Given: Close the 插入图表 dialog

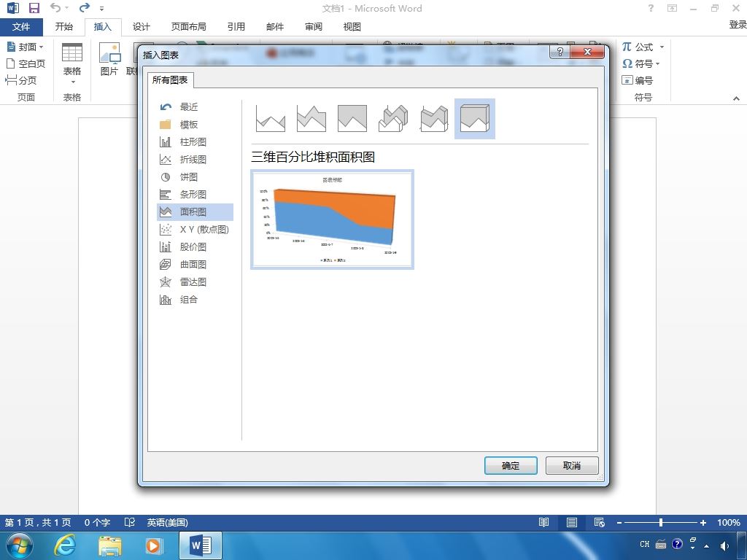Looking at the screenshot, I should (587, 52).
